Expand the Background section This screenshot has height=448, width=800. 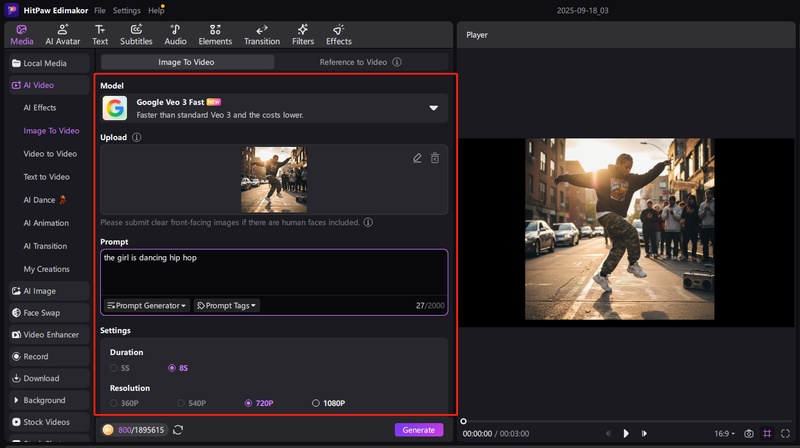click(x=49, y=400)
